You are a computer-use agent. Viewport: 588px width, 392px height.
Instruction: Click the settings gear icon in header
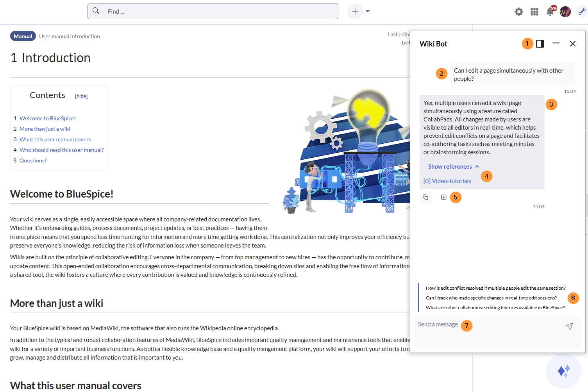[x=518, y=12]
